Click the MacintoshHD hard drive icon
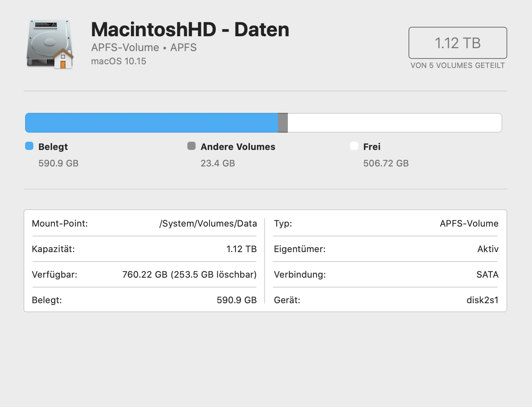Image resolution: width=532 pixels, height=407 pixels. [x=50, y=44]
